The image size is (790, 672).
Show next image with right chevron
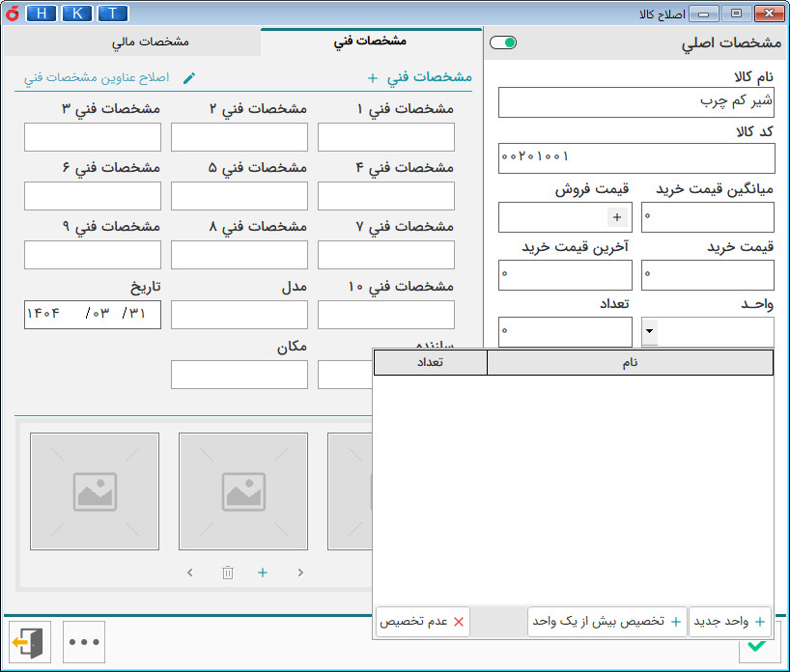point(300,573)
